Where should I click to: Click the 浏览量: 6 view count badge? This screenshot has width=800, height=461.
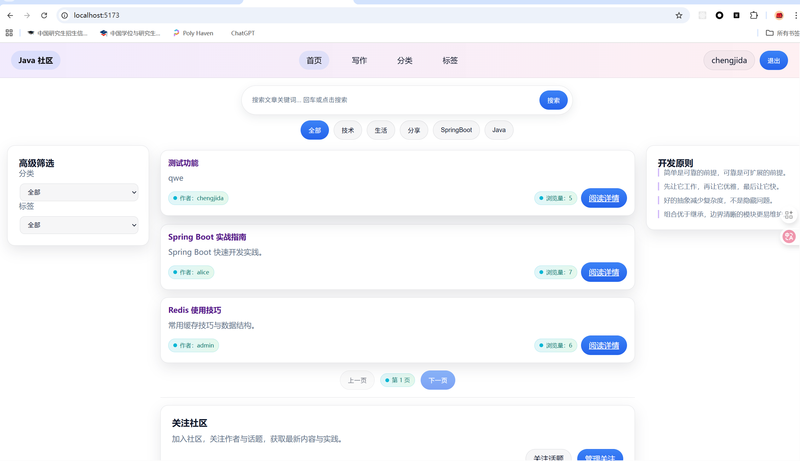556,345
